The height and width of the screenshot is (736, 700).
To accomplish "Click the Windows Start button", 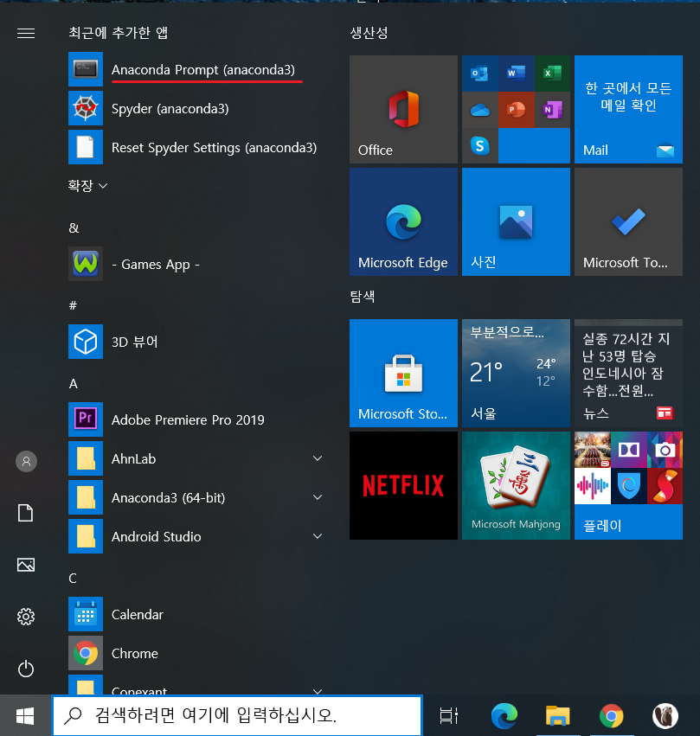I will (x=25, y=716).
